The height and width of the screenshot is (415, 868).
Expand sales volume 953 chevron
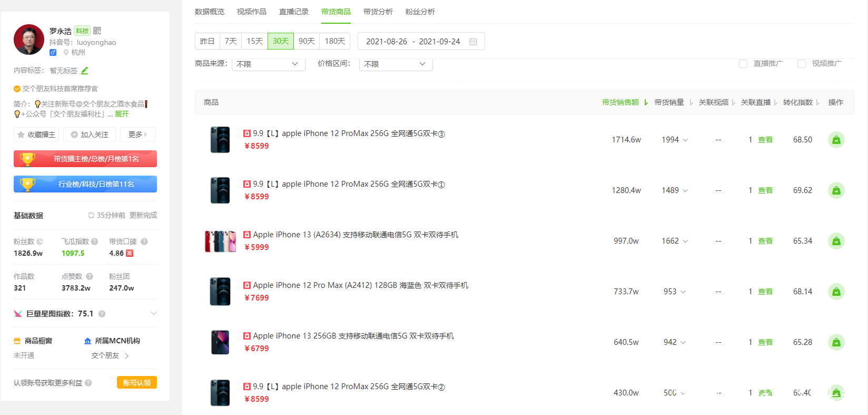pyautogui.click(x=683, y=292)
